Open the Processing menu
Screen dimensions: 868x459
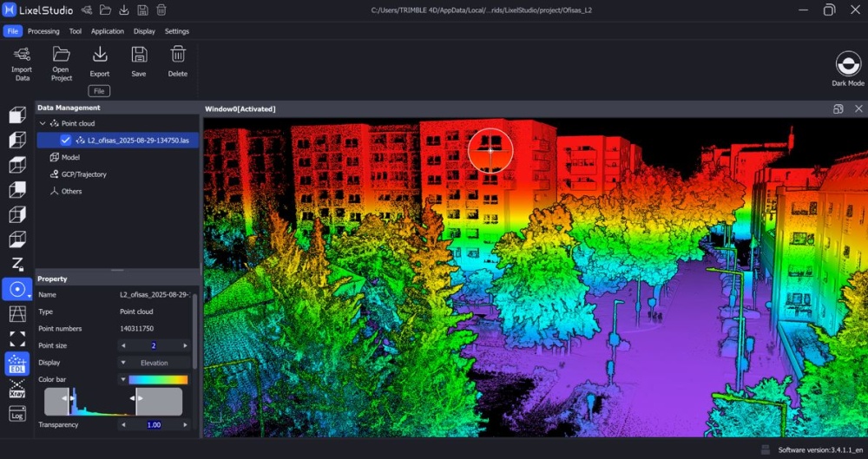click(x=43, y=31)
